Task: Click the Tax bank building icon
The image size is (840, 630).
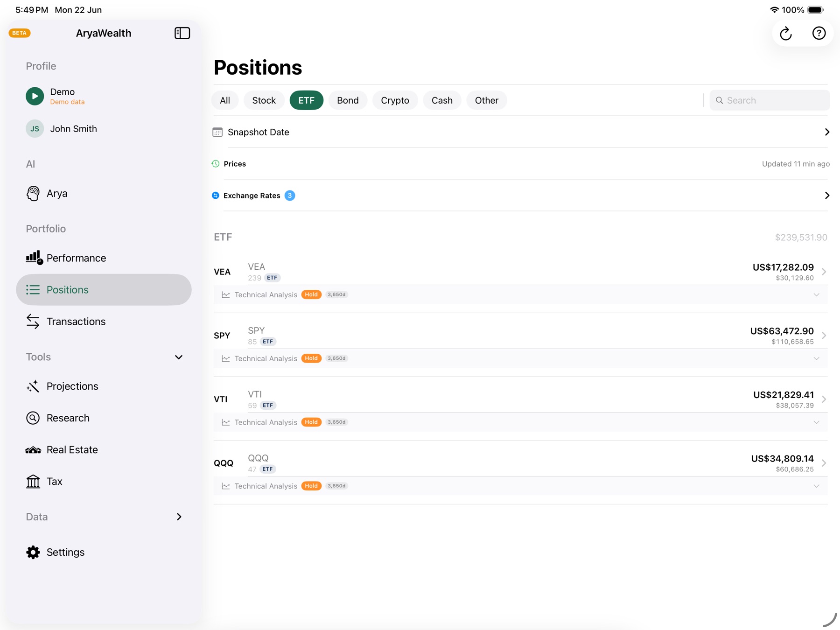Action: click(x=33, y=481)
